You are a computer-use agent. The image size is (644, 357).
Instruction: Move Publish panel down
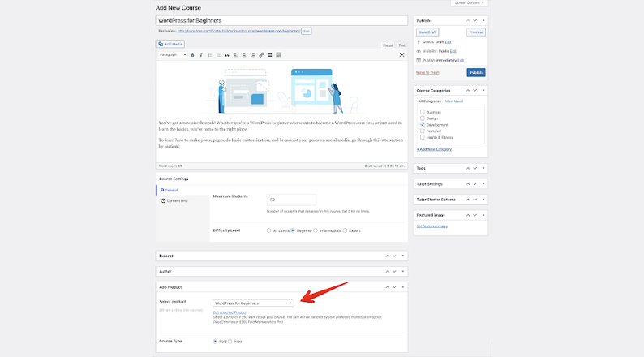pyautogui.click(x=475, y=20)
